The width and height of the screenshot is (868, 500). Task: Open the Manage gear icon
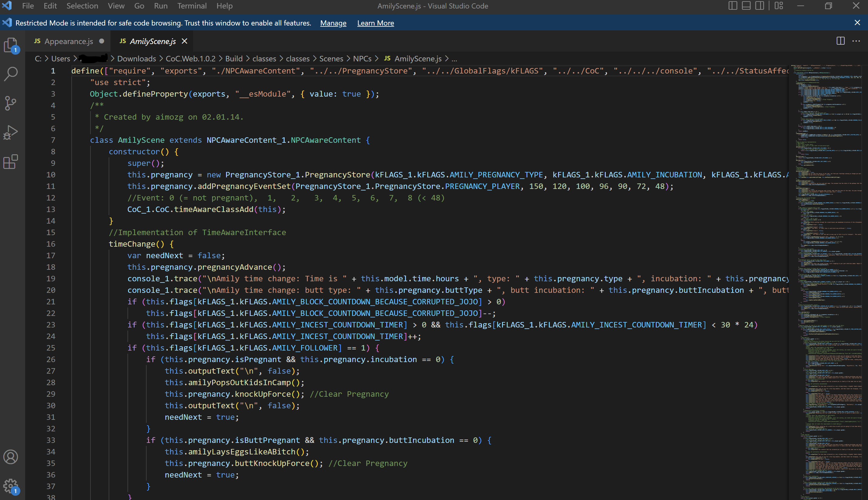[x=11, y=486]
